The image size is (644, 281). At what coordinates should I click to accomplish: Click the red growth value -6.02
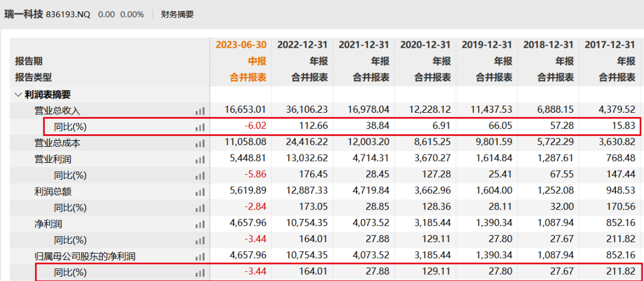click(x=256, y=126)
